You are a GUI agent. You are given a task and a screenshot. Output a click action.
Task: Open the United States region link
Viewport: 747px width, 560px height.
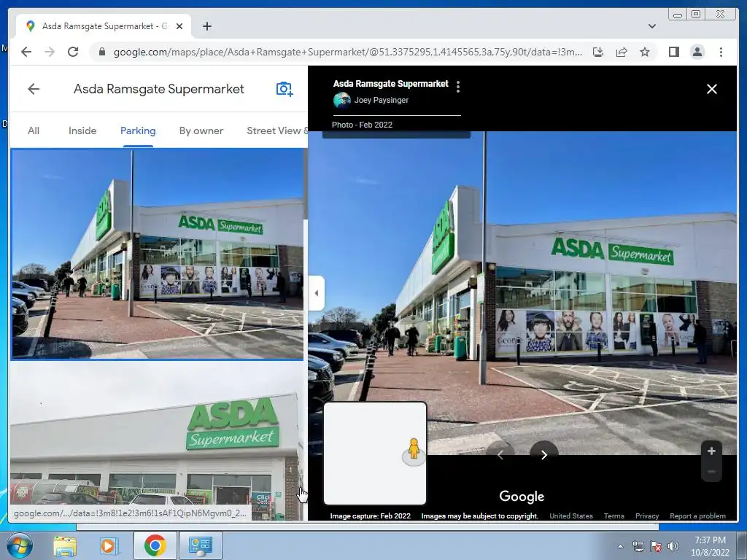coord(571,516)
